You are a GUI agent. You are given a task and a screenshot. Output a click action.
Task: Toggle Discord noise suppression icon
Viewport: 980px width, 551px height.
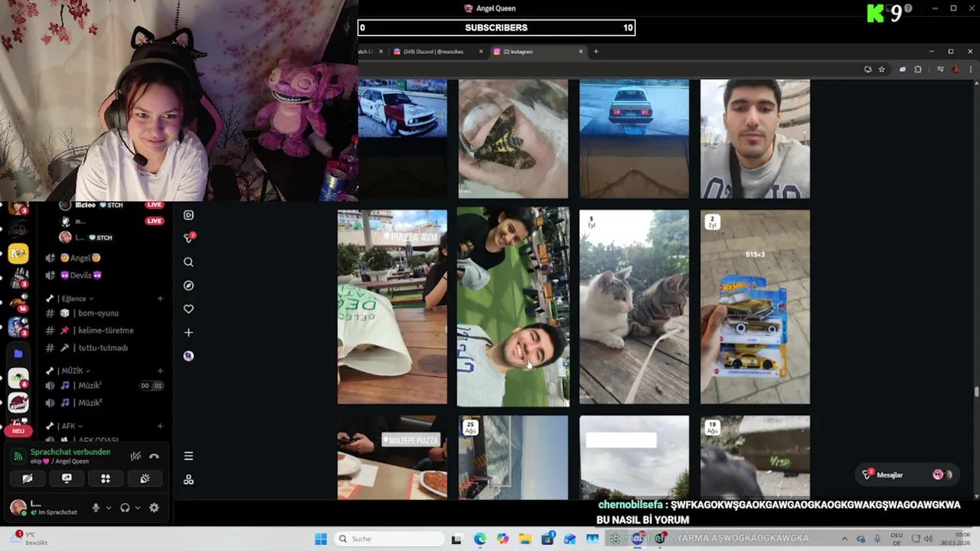point(136,456)
